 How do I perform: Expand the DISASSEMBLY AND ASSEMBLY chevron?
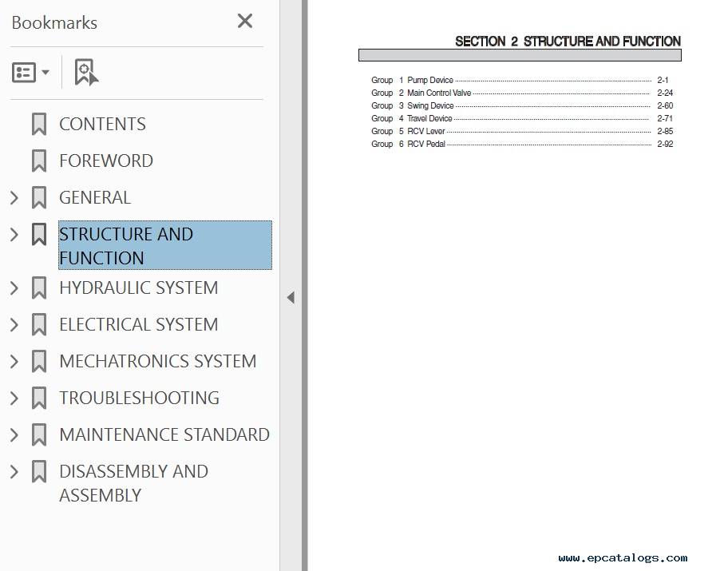14,471
